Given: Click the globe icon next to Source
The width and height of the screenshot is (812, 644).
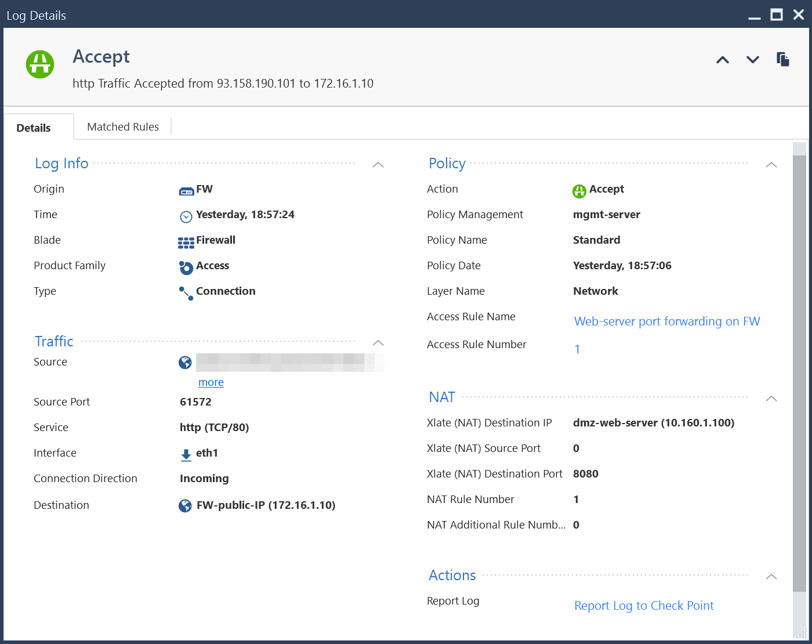Looking at the screenshot, I should pyautogui.click(x=185, y=363).
